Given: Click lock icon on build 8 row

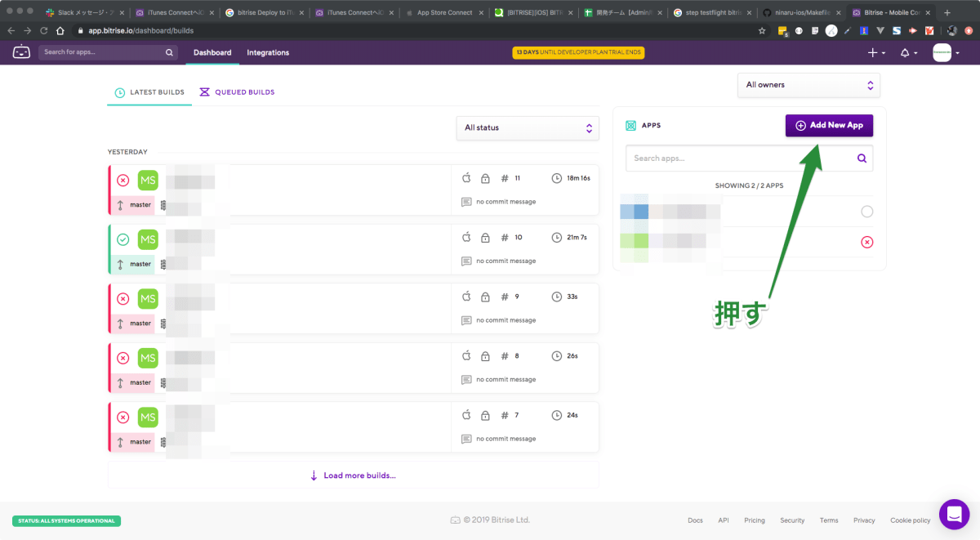Looking at the screenshot, I should [485, 356].
